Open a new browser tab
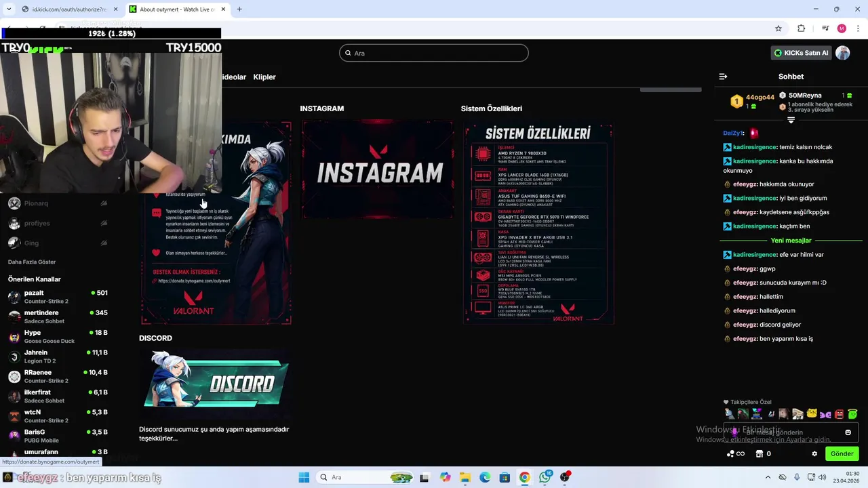The image size is (868, 488). tap(239, 9)
